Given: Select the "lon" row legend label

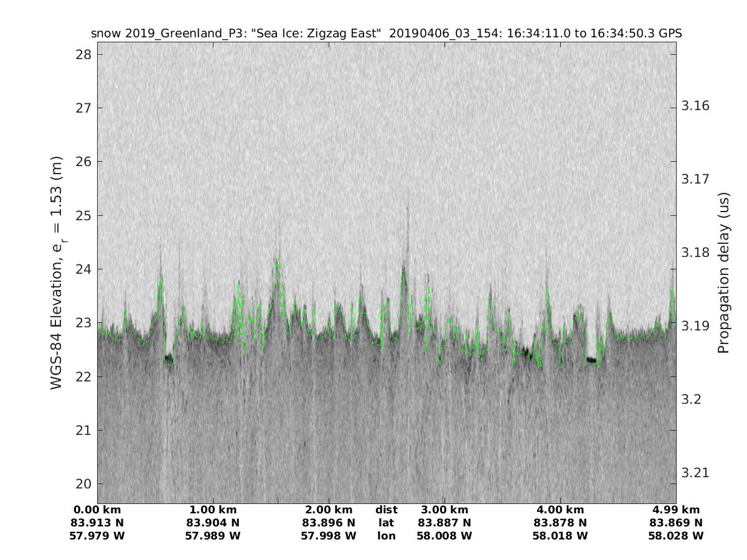Looking at the screenshot, I should pyautogui.click(x=386, y=536).
